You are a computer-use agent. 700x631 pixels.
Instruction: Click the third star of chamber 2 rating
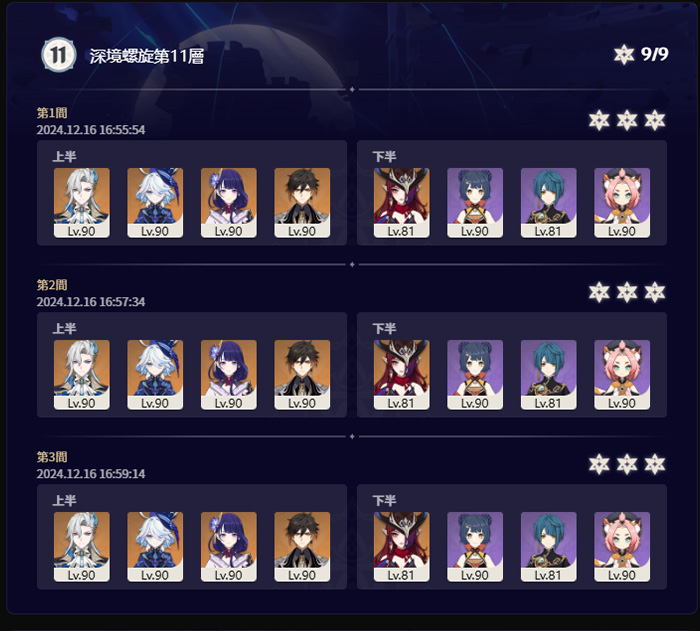[654, 292]
